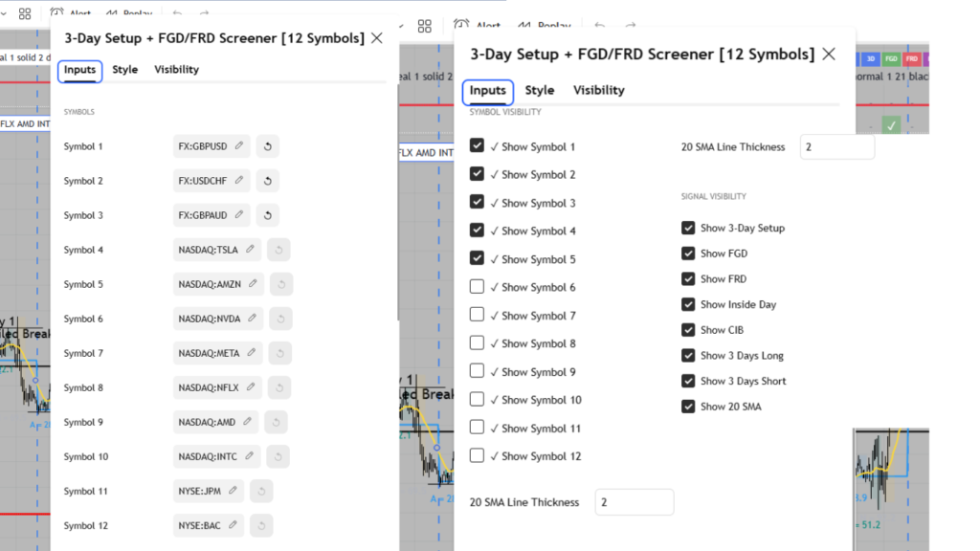The width and height of the screenshot is (980, 551).
Task: Click the pencil icon next to FX:GBPUSD
Action: coord(239,146)
